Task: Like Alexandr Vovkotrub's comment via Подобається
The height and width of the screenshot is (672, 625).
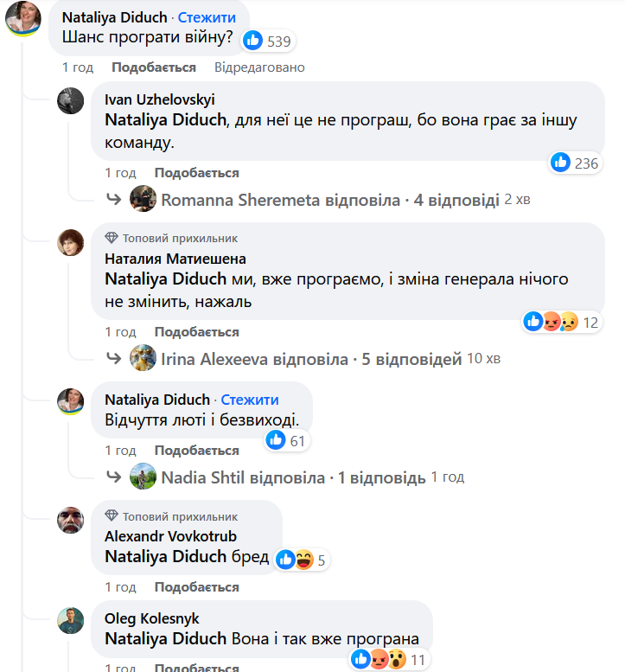Action: click(196, 587)
